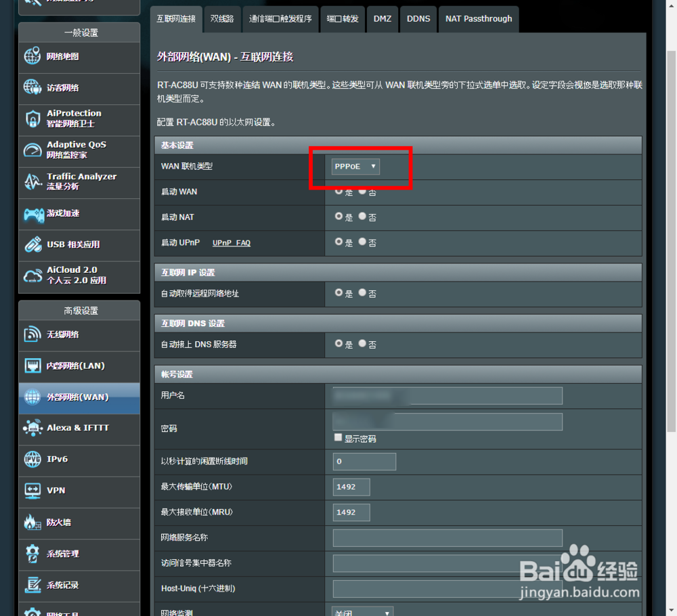Open the Adaptive QoS gauge icon
Viewport: 677px width, 616px height.
click(x=32, y=150)
